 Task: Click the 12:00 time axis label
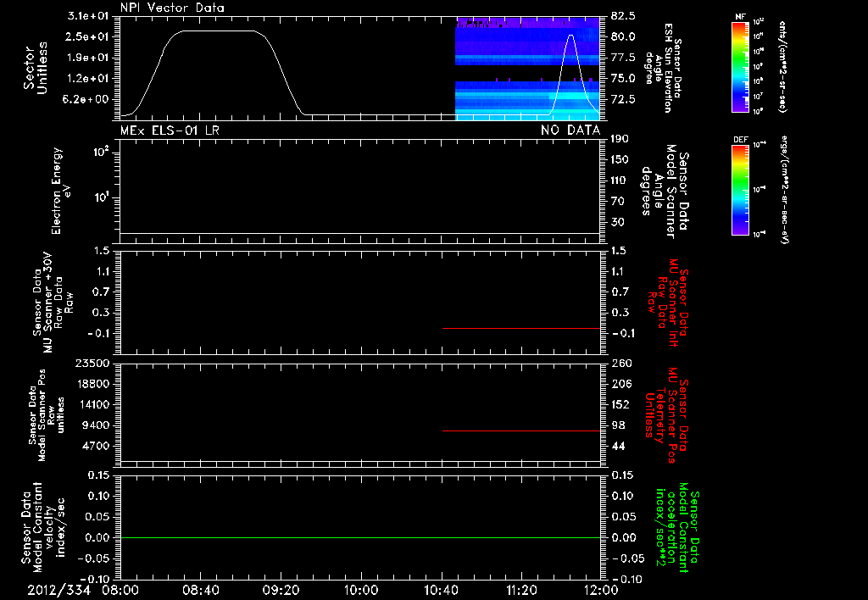[x=601, y=590]
